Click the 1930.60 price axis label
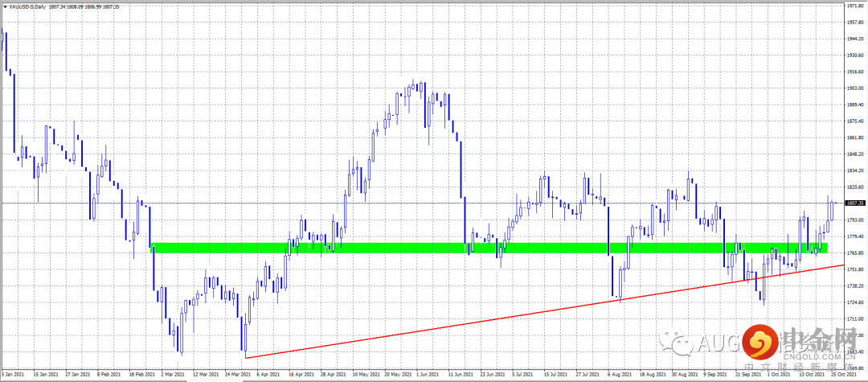The image size is (868, 382). pyautogui.click(x=855, y=55)
